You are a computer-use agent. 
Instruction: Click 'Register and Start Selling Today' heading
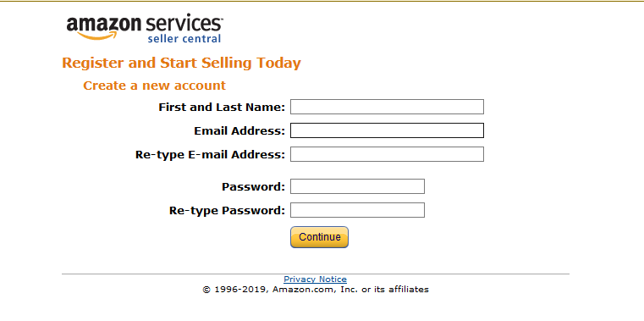[x=182, y=64]
